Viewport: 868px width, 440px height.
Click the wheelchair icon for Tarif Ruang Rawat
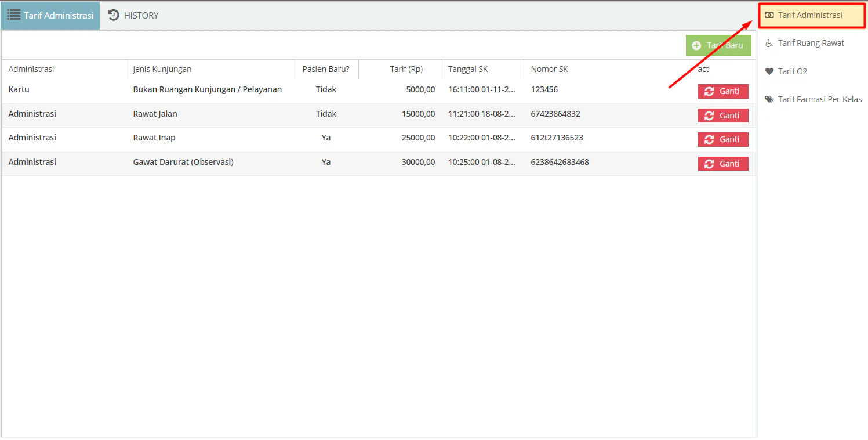coord(769,43)
